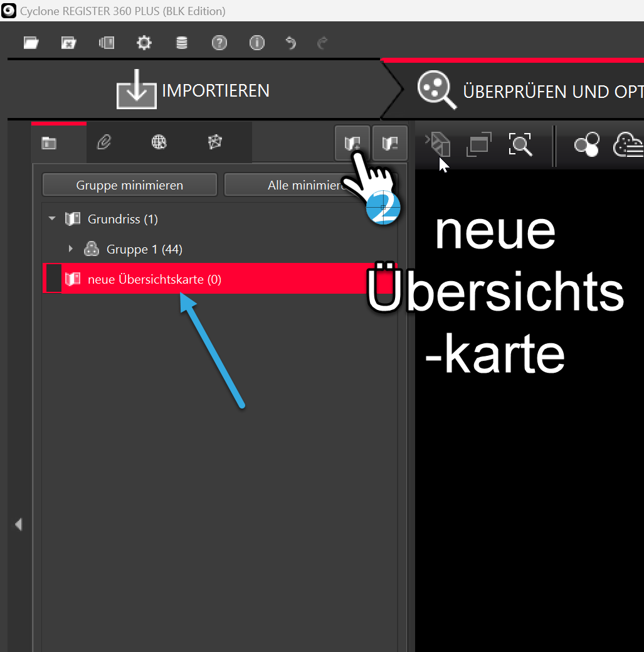Viewport: 644px width, 652px height.
Task: Switch to the network links tab
Action: click(215, 142)
